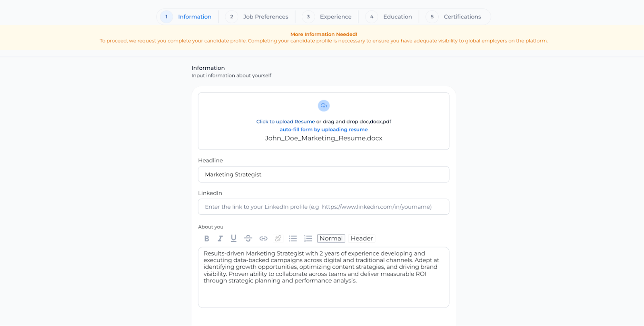Image resolution: width=644 pixels, height=326 pixels.
Task: Click the step 5 number circle
Action: [432, 17]
